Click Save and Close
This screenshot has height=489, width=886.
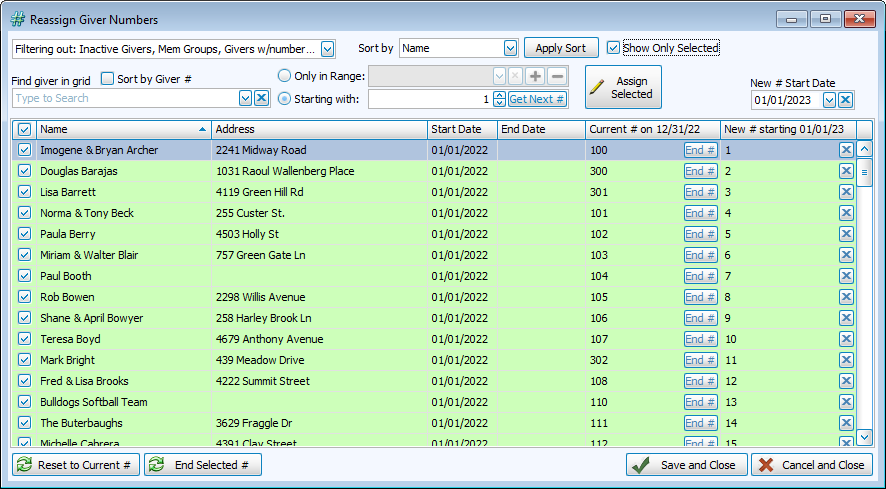(685, 465)
